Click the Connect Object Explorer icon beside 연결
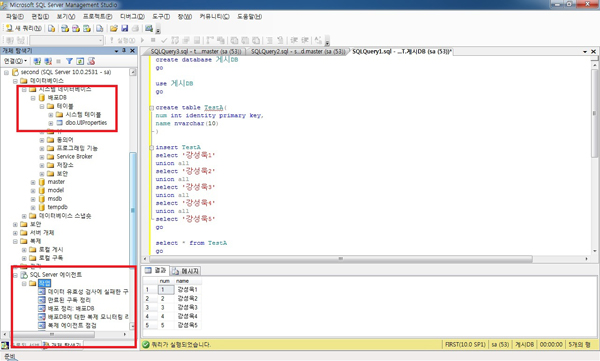600x361 pixels. coord(37,61)
